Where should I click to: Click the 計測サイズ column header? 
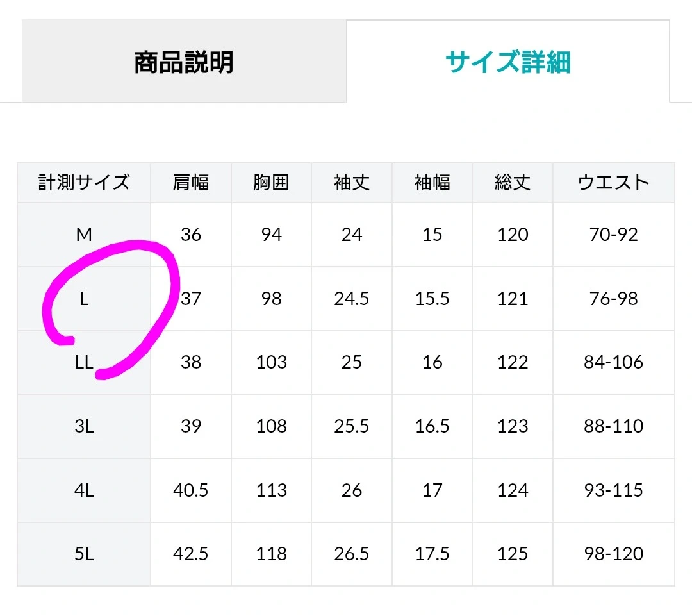84,183
